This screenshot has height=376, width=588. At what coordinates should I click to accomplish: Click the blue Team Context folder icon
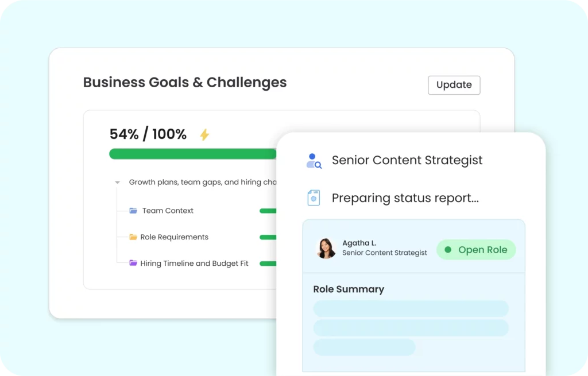[x=133, y=211]
